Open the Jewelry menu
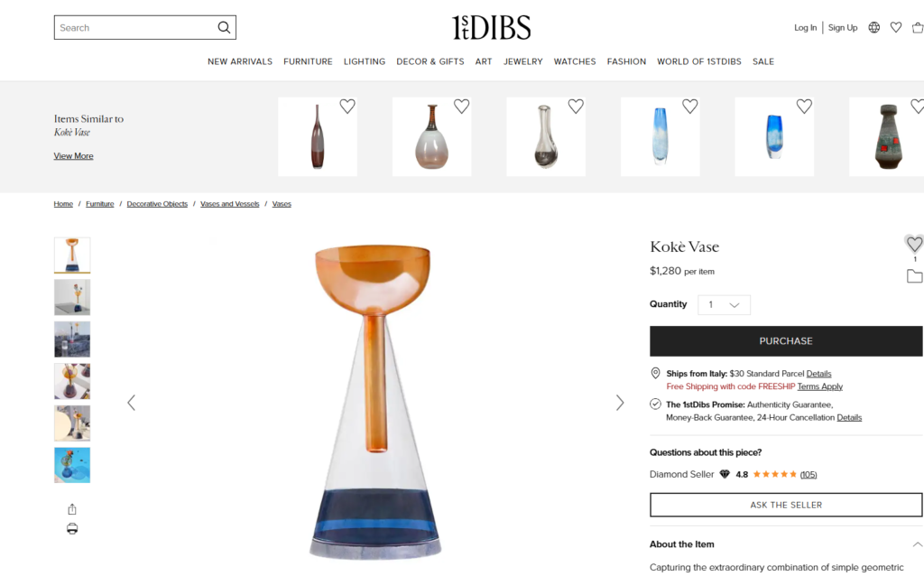924x576 pixels. click(522, 61)
